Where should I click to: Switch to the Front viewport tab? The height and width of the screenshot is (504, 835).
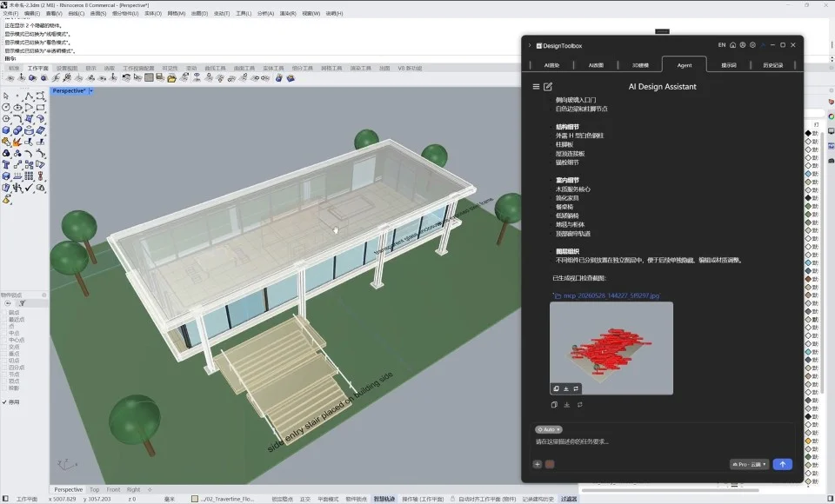[113, 489]
